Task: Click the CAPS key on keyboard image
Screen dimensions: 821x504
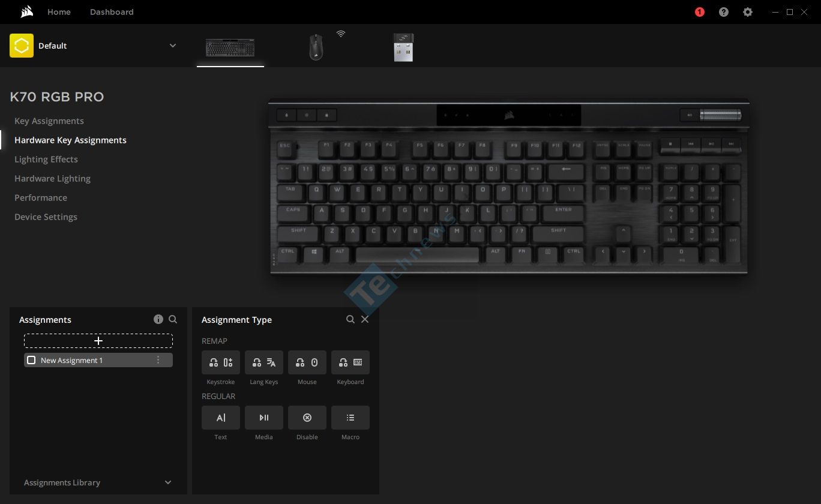Action: click(x=293, y=212)
